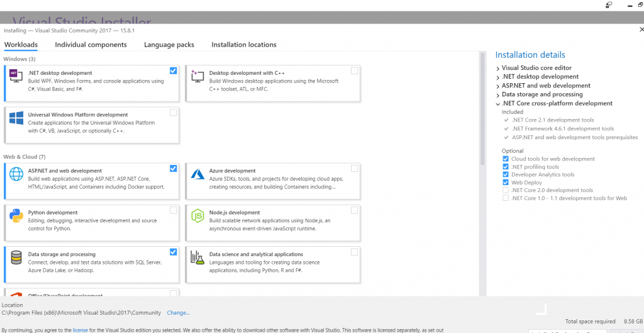This screenshot has width=644, height=333.
Task: Click the ASP.NET globe icon
Action: coord(16,174)
